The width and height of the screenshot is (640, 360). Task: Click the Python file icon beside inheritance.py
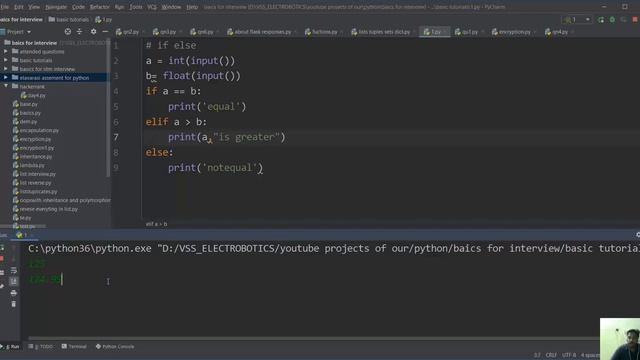(16, 157)
